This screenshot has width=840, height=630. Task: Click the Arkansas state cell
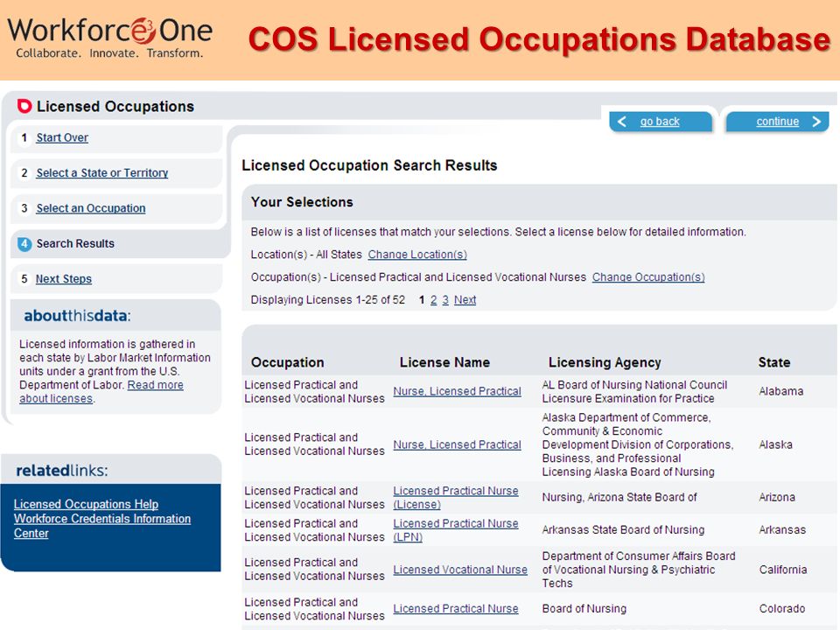(782, 530)
